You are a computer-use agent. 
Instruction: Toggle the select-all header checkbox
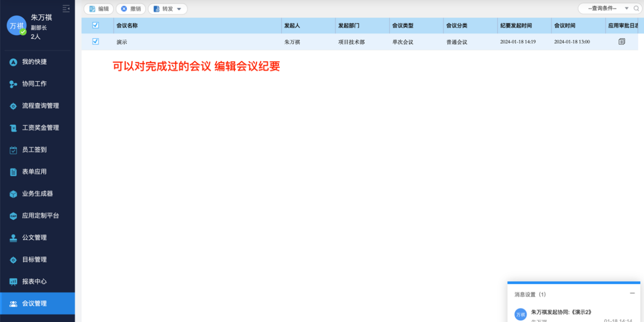[x=96, y=26]
